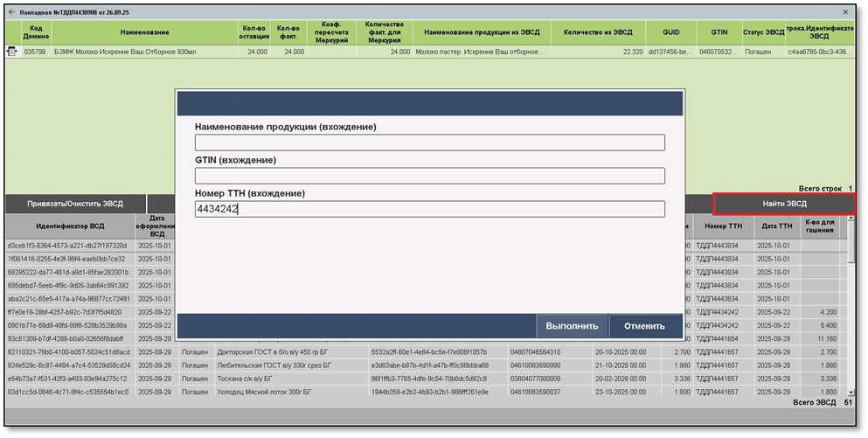Click the Номер ТТН field containing 4434242
868x438 pixels.
[429, 209]
